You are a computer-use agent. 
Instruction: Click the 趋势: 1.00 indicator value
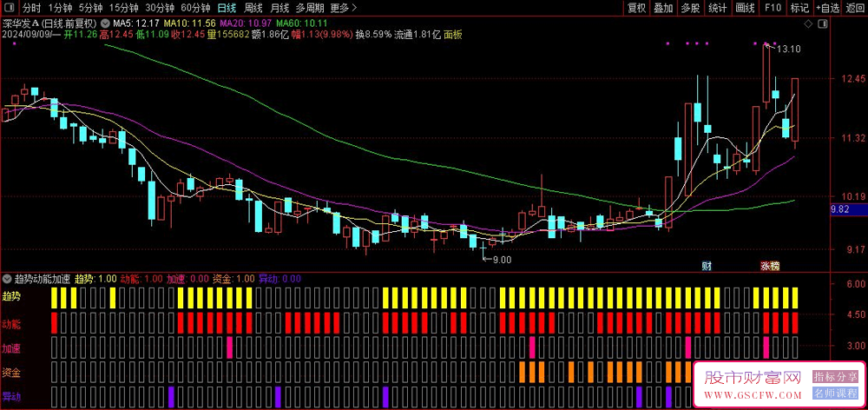click(95, 278)
